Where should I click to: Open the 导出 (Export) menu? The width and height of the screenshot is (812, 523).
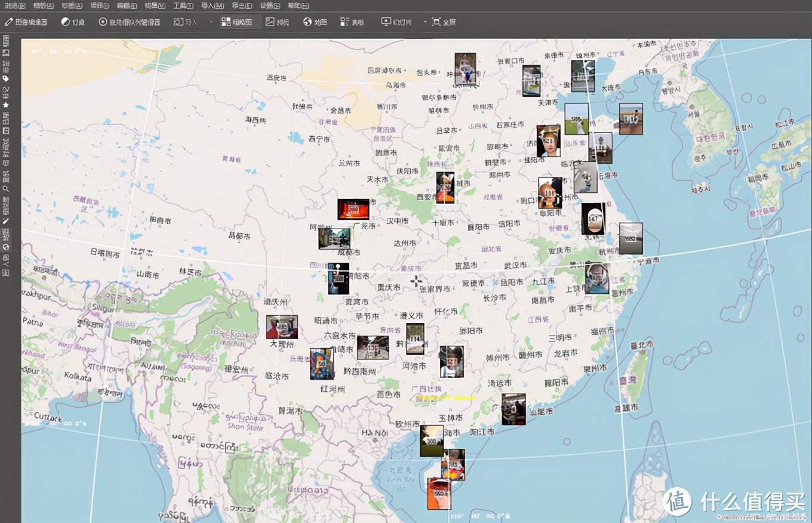[242, 5]
